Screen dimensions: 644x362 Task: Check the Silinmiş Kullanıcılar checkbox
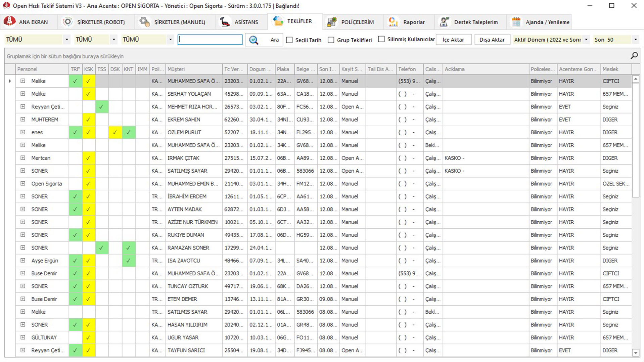pyautogui.click(x=381, y=39)
